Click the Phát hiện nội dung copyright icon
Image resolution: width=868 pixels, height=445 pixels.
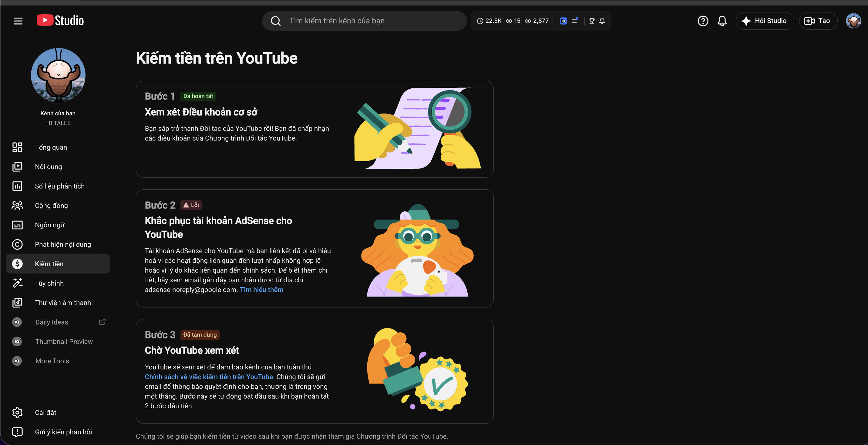click(x=17, y=244)
